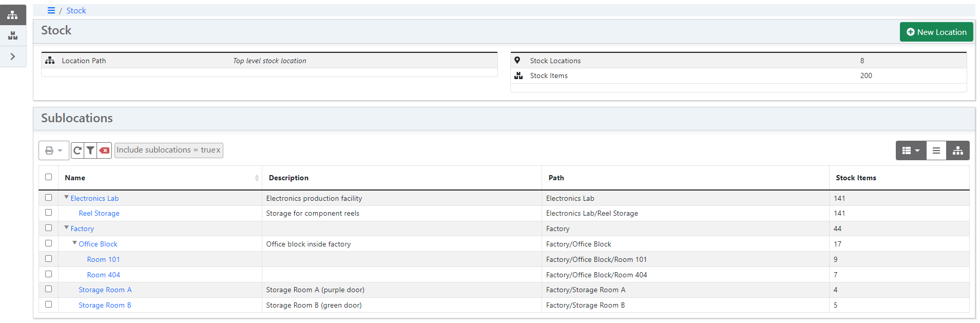The width and height of the screenshot is (980, 323).
Task: Click the breadcrumb tree menu icon
Action: click(x=51, y=10)
